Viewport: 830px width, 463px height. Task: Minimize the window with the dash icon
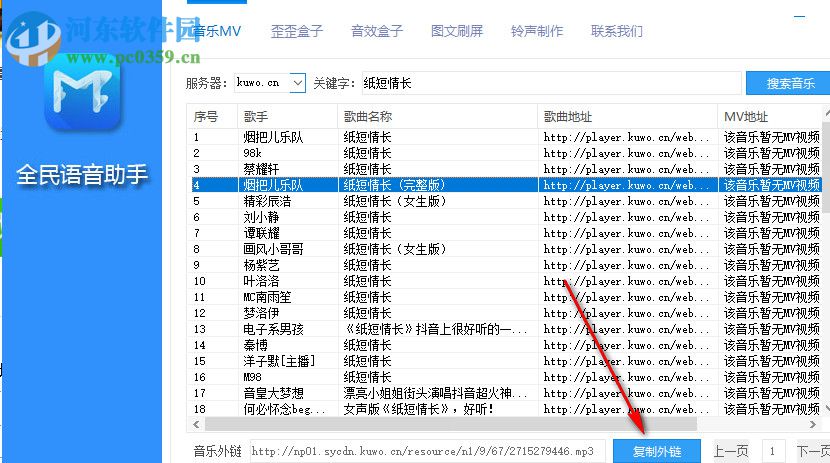tap(799, 17)
